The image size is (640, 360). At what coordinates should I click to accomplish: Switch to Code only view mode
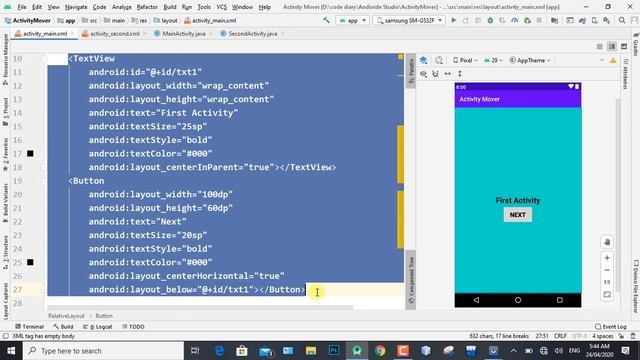(600, 47)
